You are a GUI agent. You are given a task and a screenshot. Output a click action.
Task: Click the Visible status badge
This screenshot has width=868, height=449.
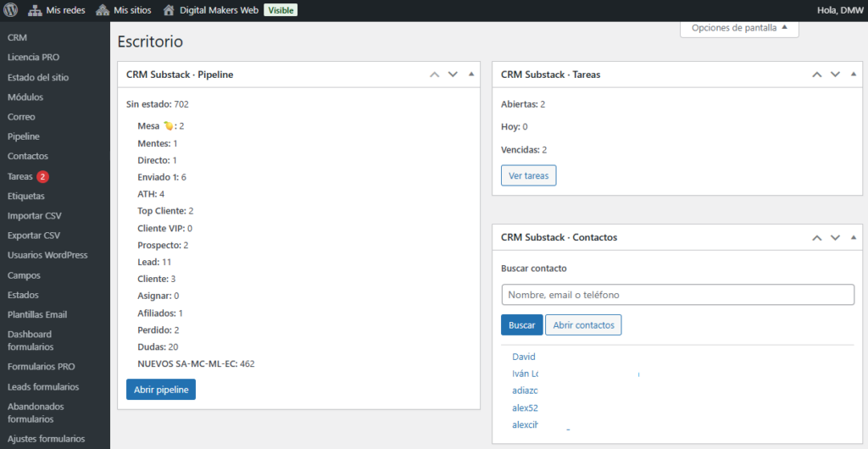coord(281,10)
